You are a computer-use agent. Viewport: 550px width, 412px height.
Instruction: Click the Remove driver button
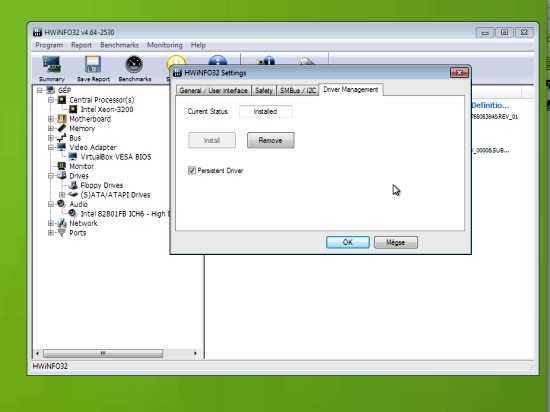tap(270, 140)
